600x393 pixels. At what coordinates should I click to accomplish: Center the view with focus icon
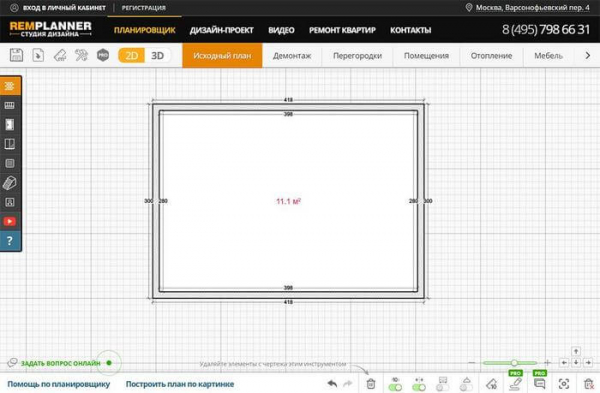[564, 383]
